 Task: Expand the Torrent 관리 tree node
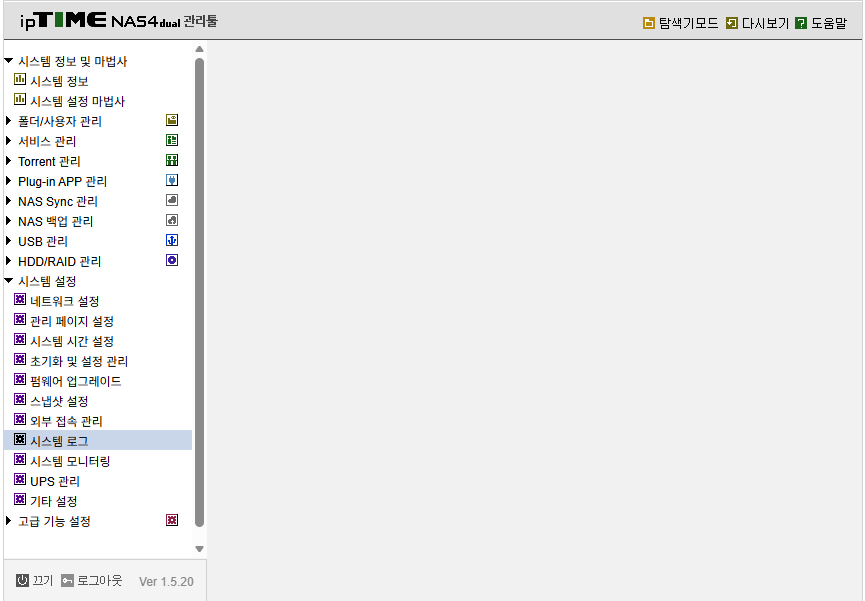(x=8, y=161)
